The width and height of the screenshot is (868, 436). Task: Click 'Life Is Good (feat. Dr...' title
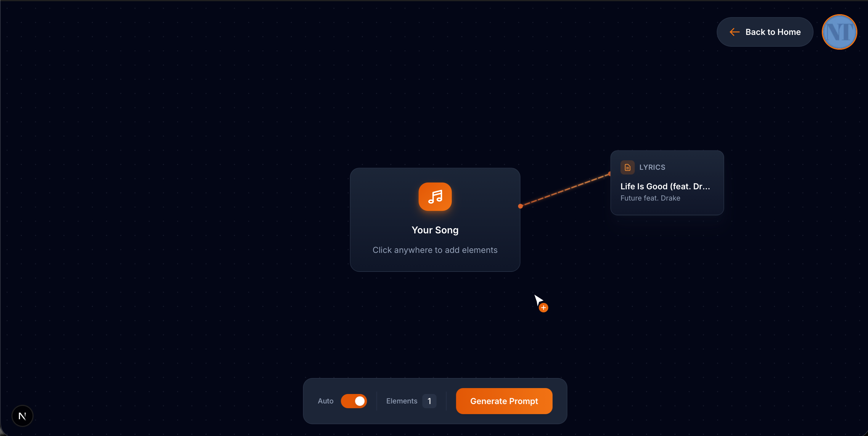coord(665,186)
